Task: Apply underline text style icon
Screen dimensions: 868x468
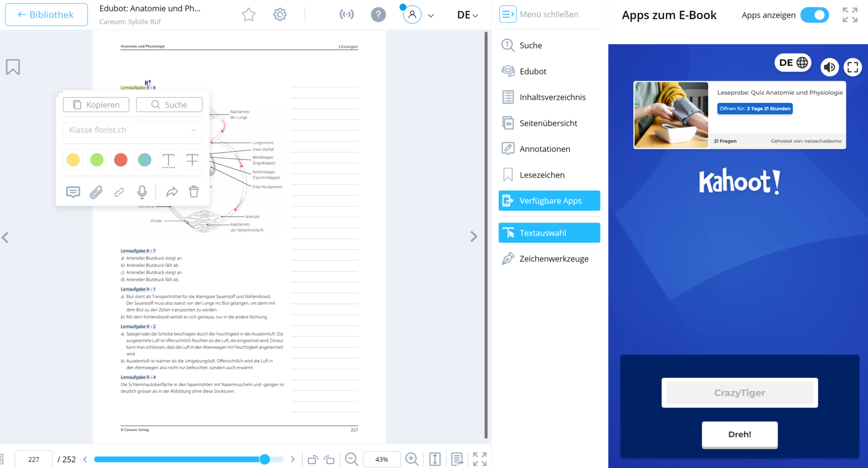Action: coord(169,160)
